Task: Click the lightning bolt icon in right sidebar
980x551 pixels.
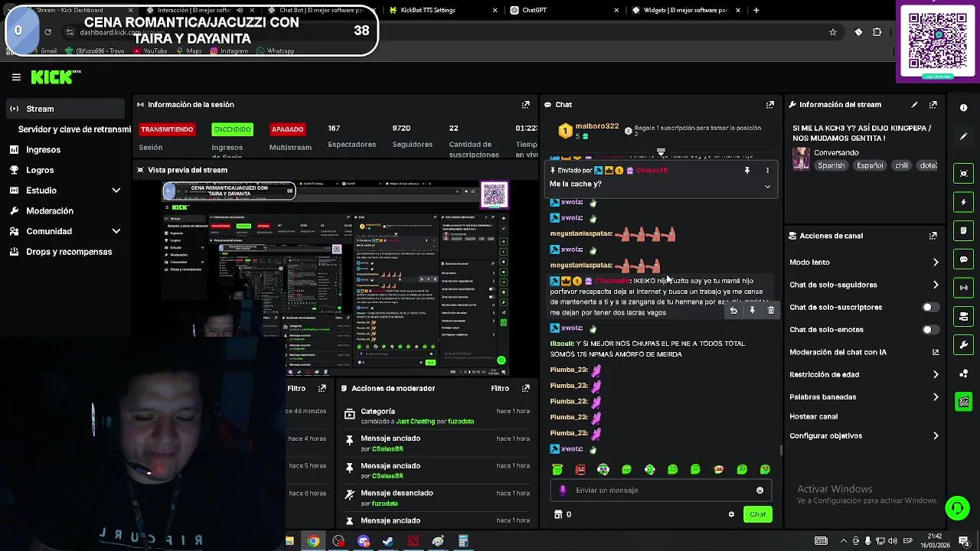Action: pos(964,202)
